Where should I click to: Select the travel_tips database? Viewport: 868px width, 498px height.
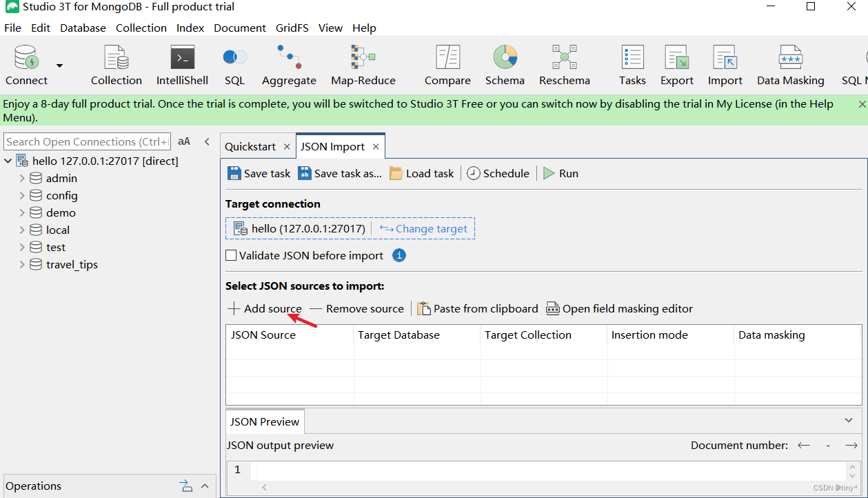tap(72, 264)
